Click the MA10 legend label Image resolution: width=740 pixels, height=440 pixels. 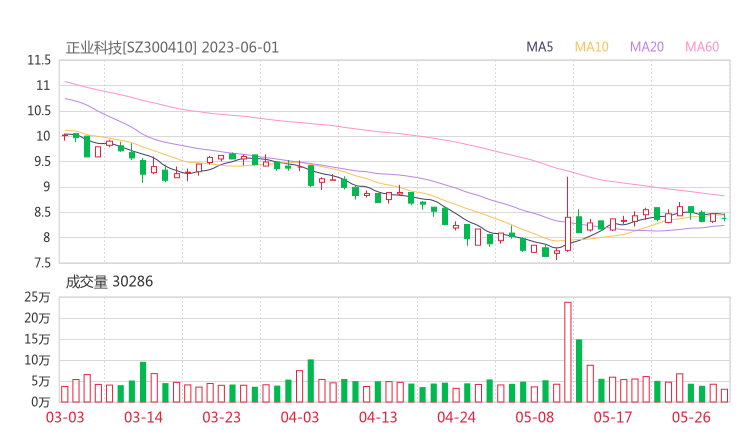pos(591,47)
